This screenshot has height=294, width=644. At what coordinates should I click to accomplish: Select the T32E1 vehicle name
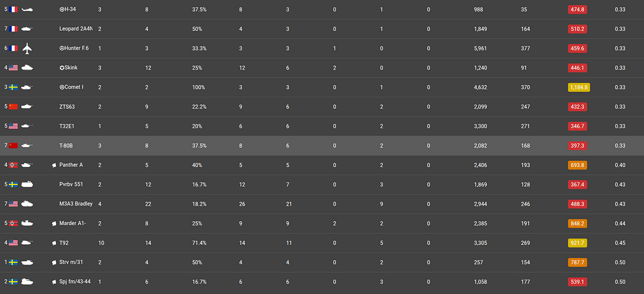(x=67, y=126)
